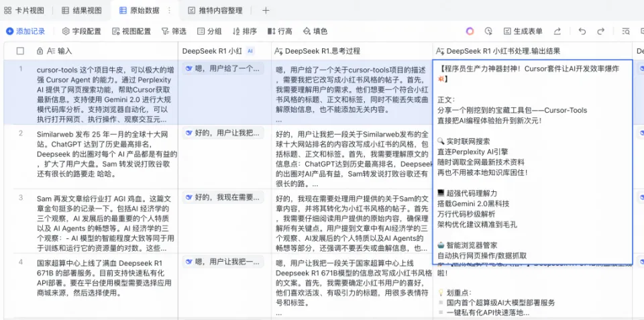Click thinking-process cell about Sam的文章内容

(x=352, y=221)
